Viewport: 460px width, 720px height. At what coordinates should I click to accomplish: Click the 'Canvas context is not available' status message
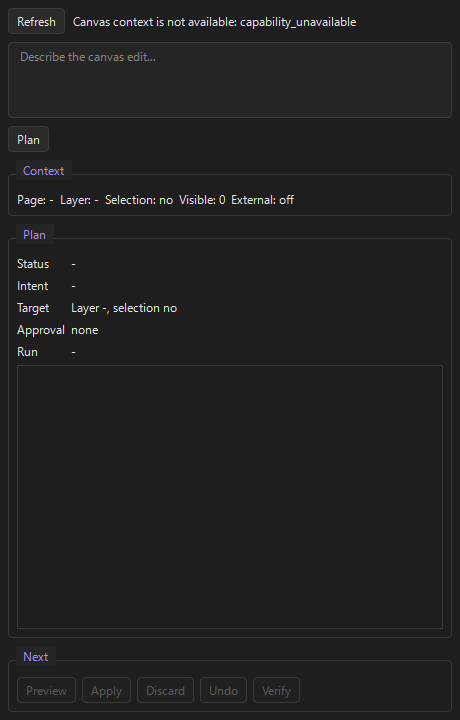[214, 22]
